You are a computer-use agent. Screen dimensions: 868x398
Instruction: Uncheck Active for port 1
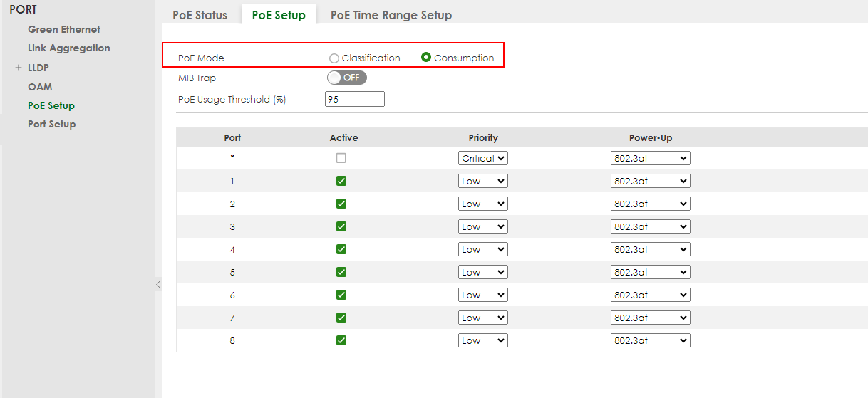tap(341, 181)
